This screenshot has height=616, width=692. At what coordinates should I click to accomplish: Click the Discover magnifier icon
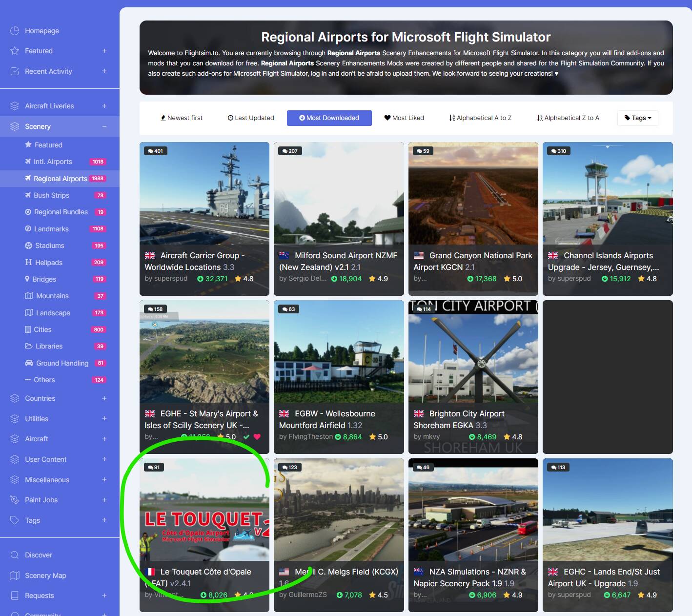point(15,555)
